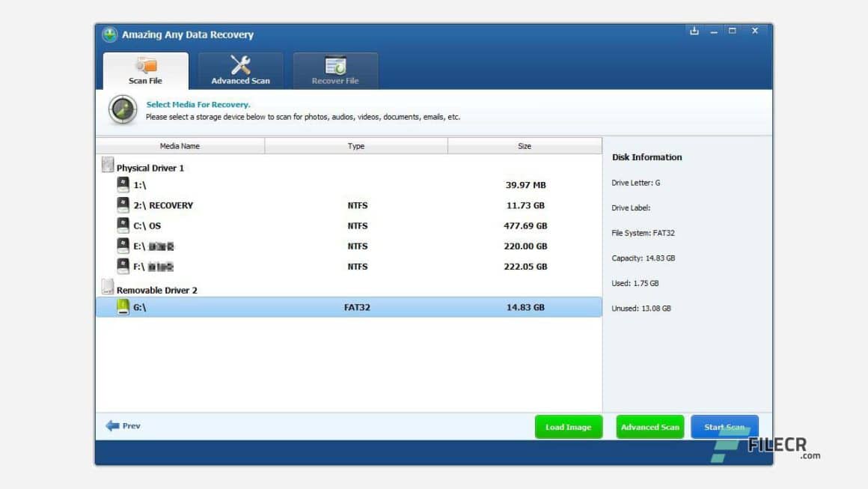This screenshot has height=489, width=868.
Task: Select Physical Driver 1 tree node
Action: 150,168
